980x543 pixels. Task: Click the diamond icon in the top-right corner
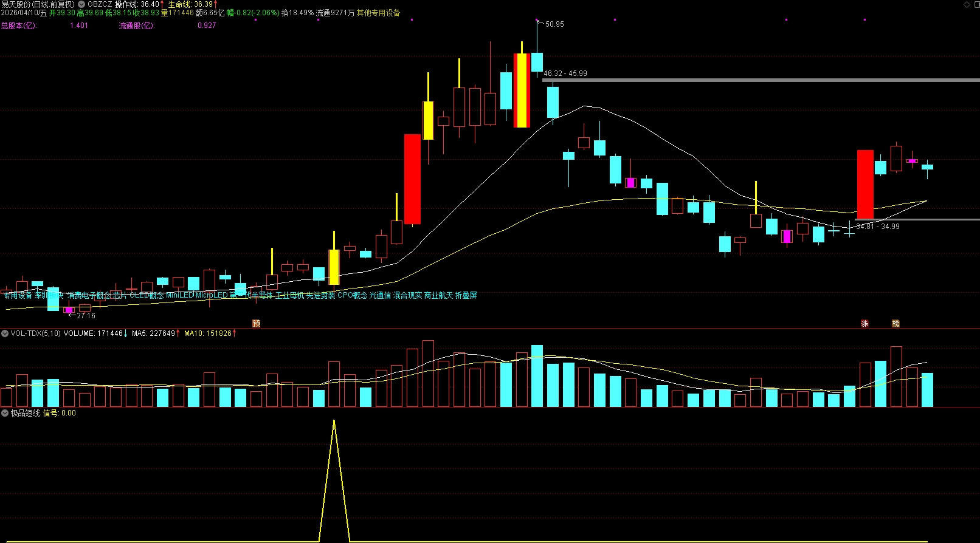pyautogui.click(x=967, y=4)
